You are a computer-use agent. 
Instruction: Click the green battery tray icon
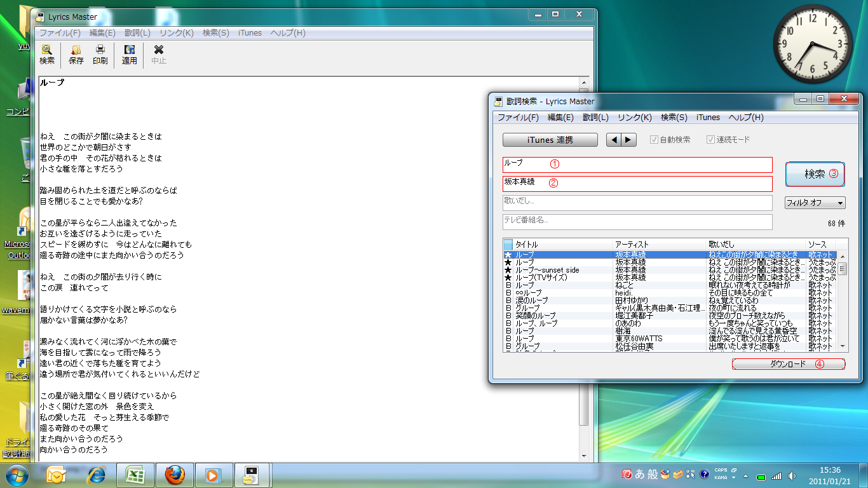click(x=761, y=476)
